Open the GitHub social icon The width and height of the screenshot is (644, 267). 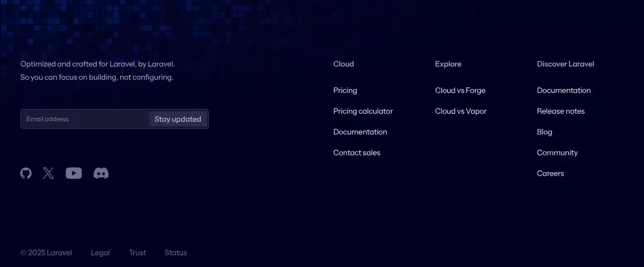point(26,173)
